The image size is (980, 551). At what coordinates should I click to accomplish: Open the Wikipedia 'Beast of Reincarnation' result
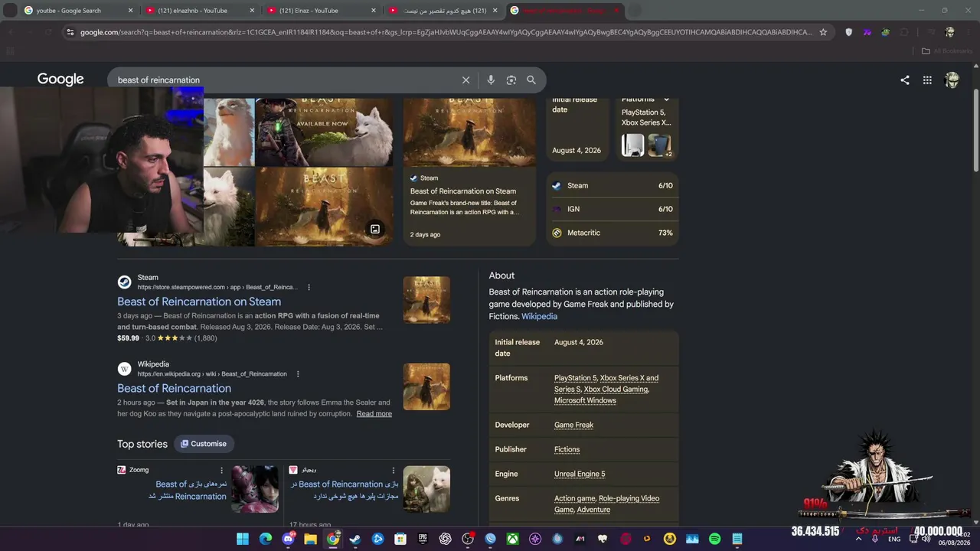click(174, 388)
